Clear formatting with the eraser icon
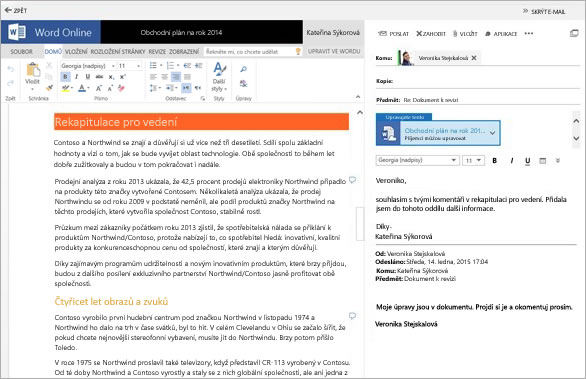 tap(121, 88)
